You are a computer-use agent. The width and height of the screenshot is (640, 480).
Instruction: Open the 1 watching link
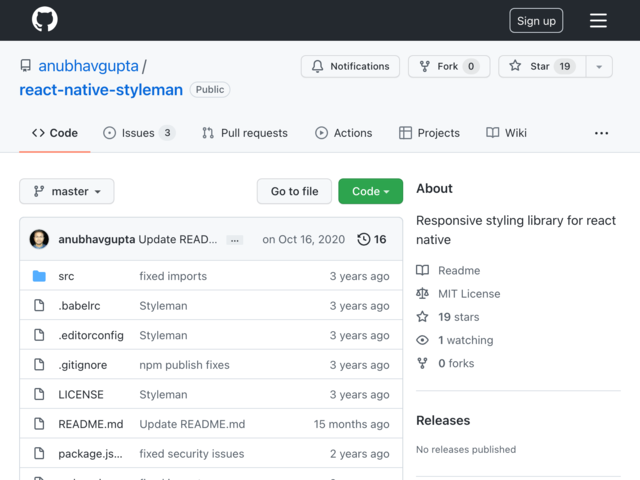(466, 340)
